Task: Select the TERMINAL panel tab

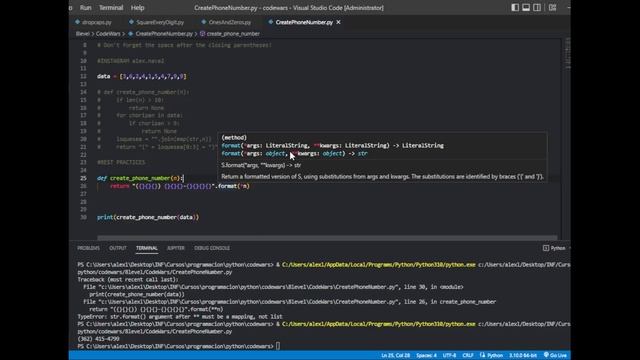Action: (x=147, y=248)
